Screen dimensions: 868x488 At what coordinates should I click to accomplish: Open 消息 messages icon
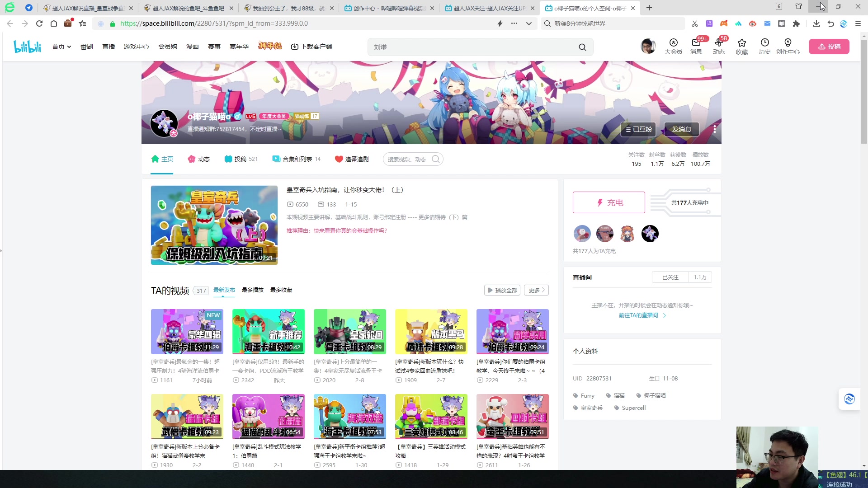[x=696, y=47]
